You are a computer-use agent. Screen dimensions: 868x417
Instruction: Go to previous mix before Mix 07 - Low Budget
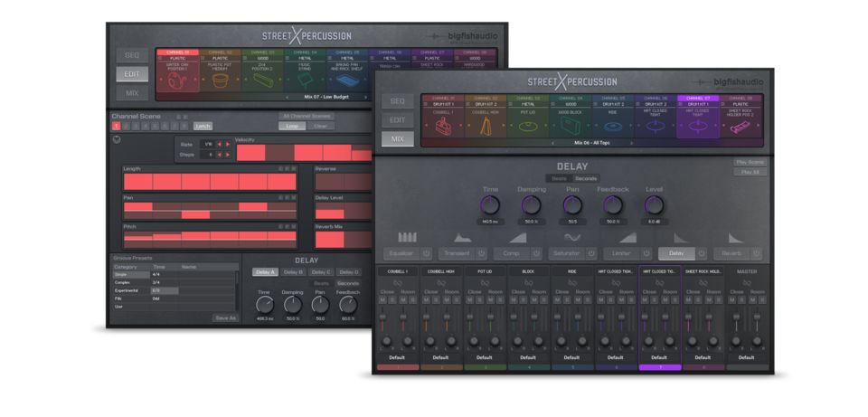[286, 97]
